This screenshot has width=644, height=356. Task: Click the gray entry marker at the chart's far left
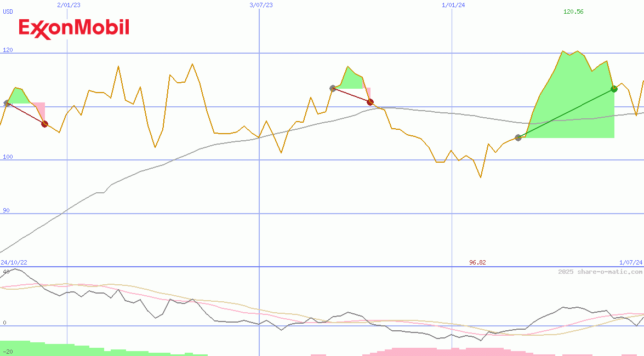point(7,103)
